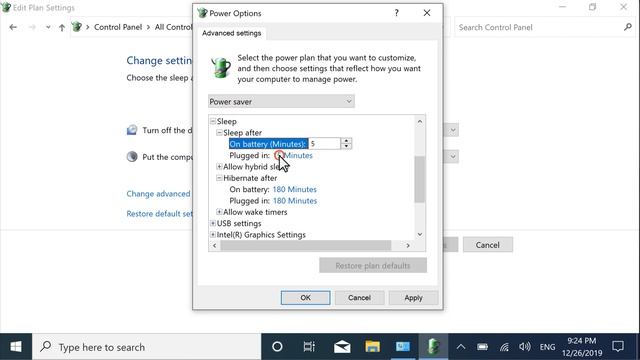Click the horizontal scroll left arrow
Screen dimensions: 640x360
215,245
